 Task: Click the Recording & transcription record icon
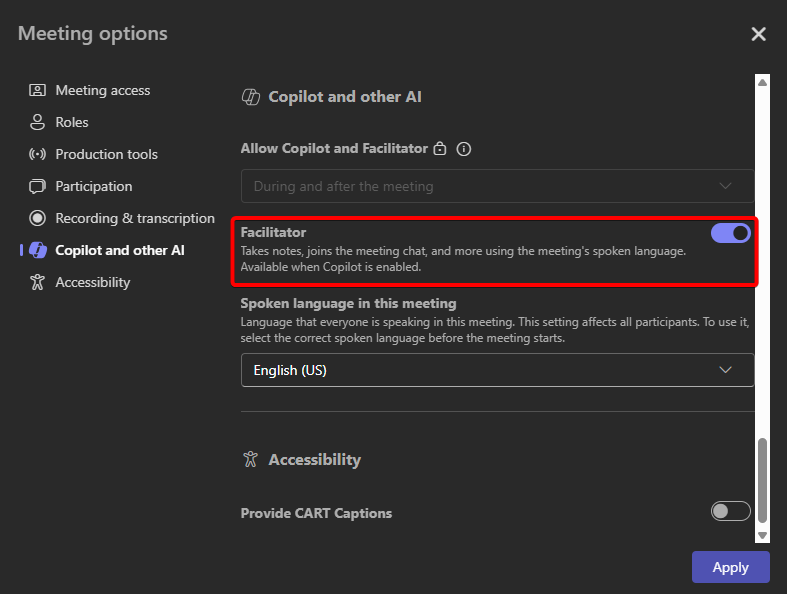[x=37, y=218]
